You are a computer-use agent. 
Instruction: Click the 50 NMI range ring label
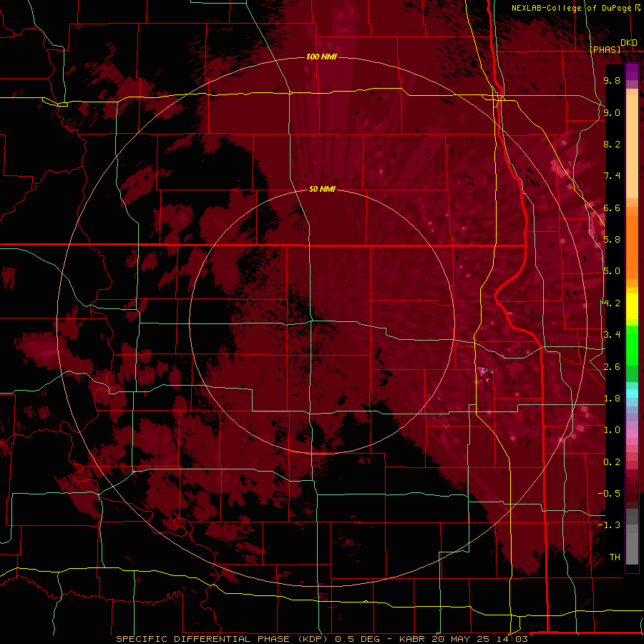click(322, 190)
